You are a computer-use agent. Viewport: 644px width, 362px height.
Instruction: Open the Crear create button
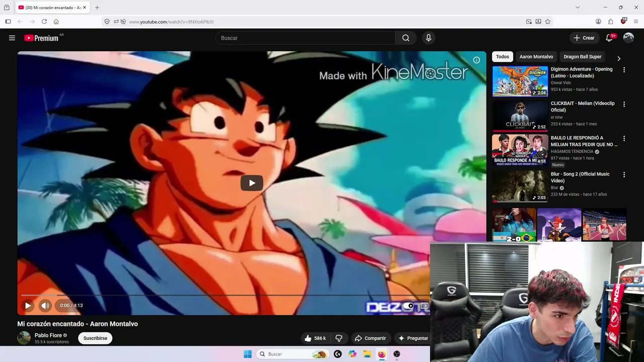[584, 38]
